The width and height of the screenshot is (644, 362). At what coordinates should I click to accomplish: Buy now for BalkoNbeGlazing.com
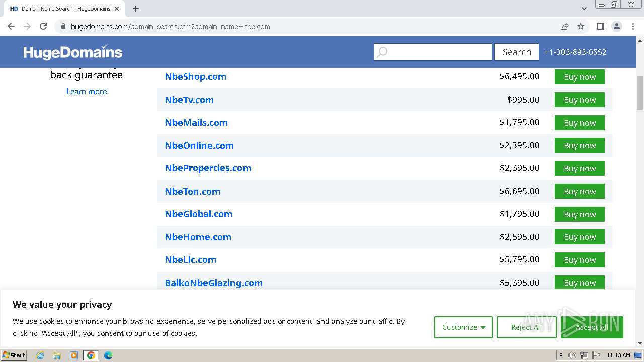click(580, 283)
